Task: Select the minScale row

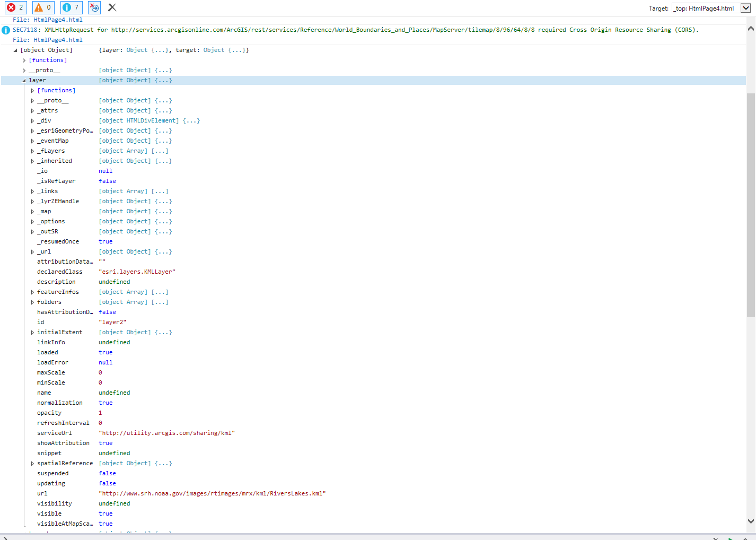Action: 373,382
